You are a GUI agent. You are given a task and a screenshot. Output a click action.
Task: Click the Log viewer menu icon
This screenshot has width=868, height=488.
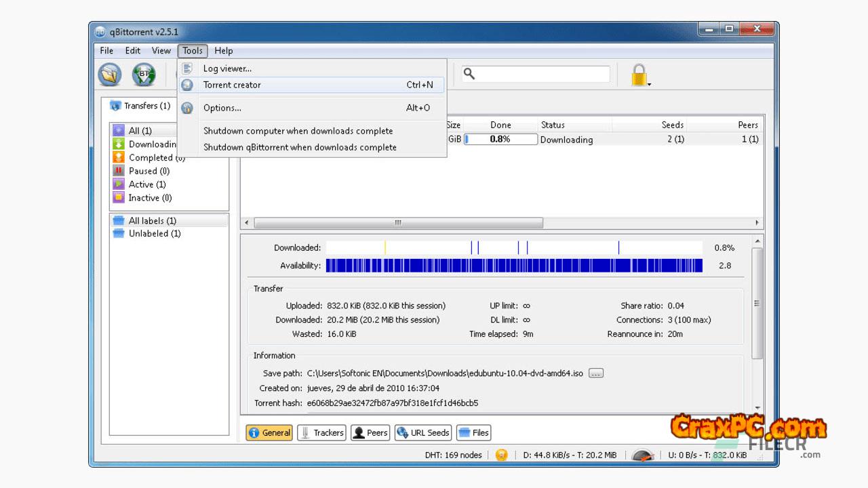(188, 68)
